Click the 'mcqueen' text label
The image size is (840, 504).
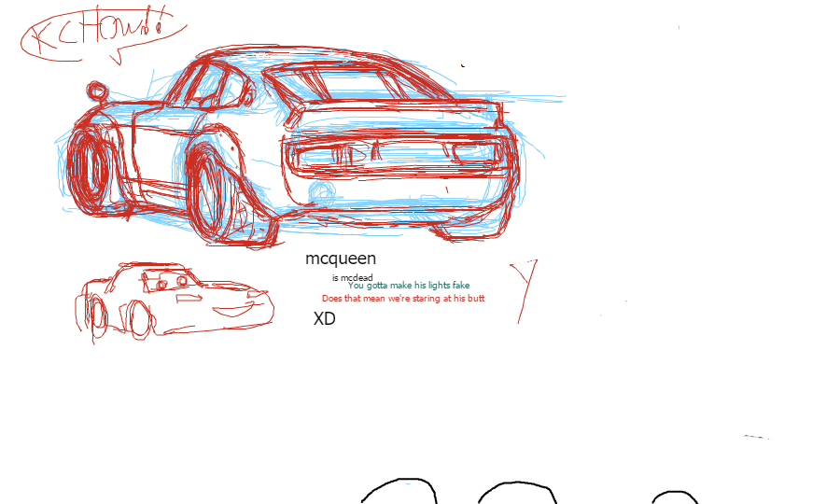point(341,259)
